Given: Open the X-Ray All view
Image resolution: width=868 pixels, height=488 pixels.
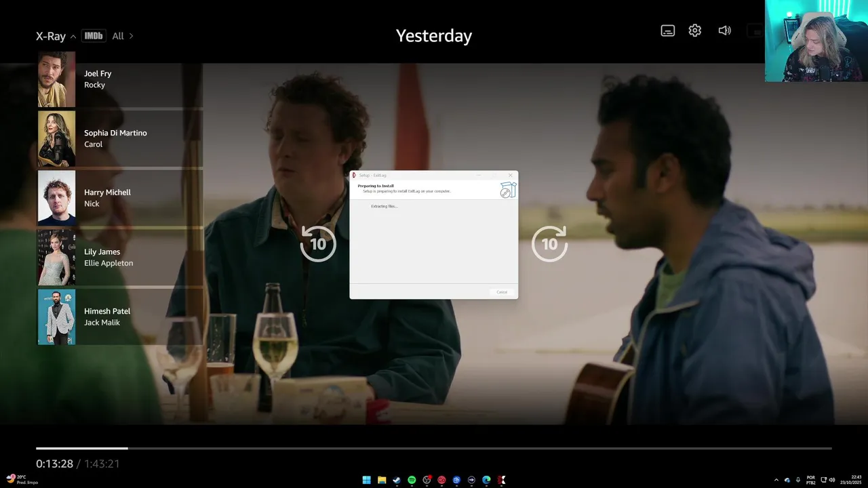Looking at the screenshot, I should tap(123, 36).
